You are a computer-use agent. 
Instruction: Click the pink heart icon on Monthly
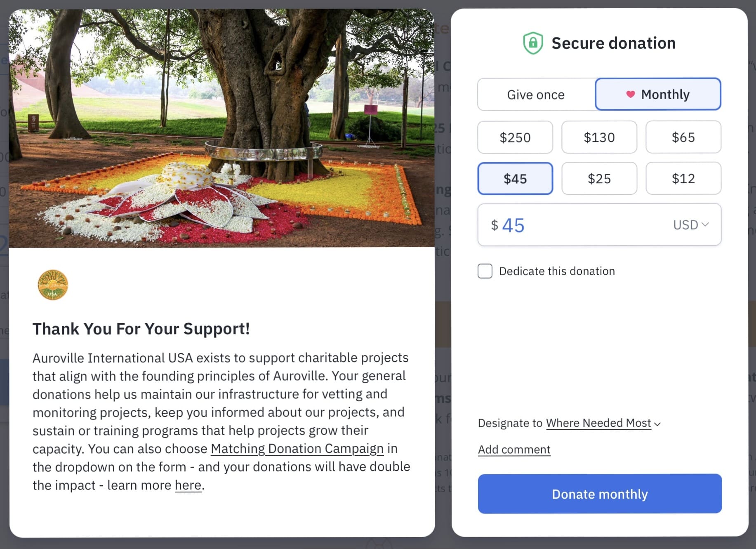(x=630, y=94)
